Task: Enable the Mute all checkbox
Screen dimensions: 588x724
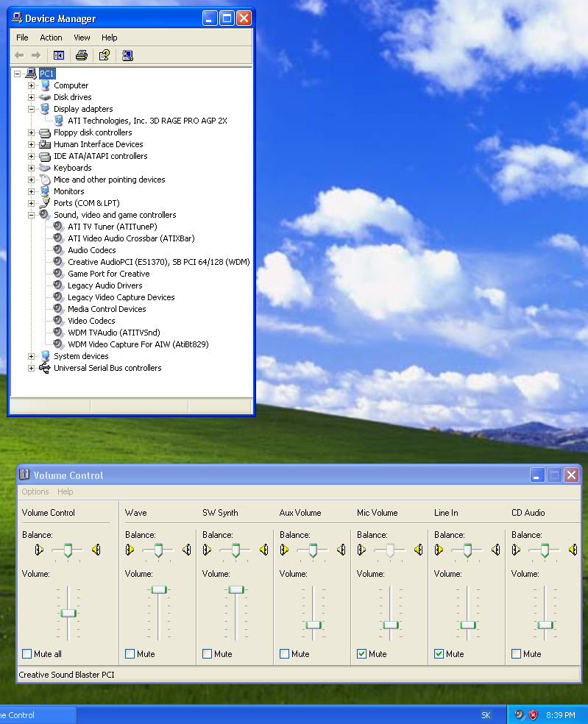Action: (x=27, y=653)
